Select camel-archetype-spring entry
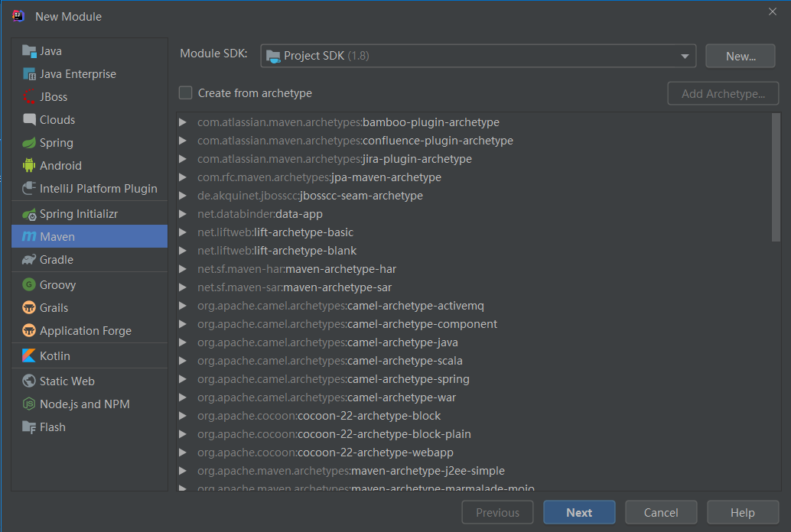Image resolution: width=791 pixels, height=532 pixels. [333, 379]
